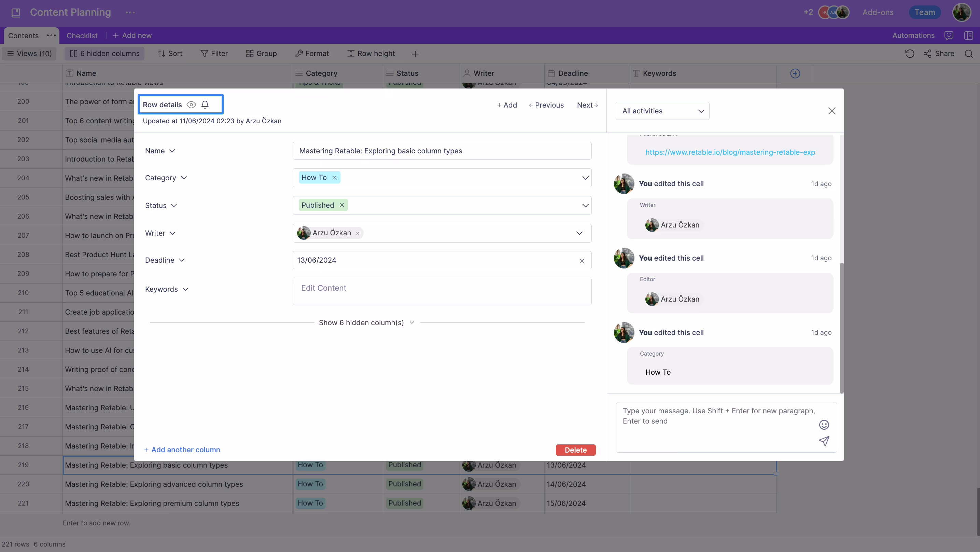Open the All activities dropdown
The image size is (980, 552).
tap(662, 111)
